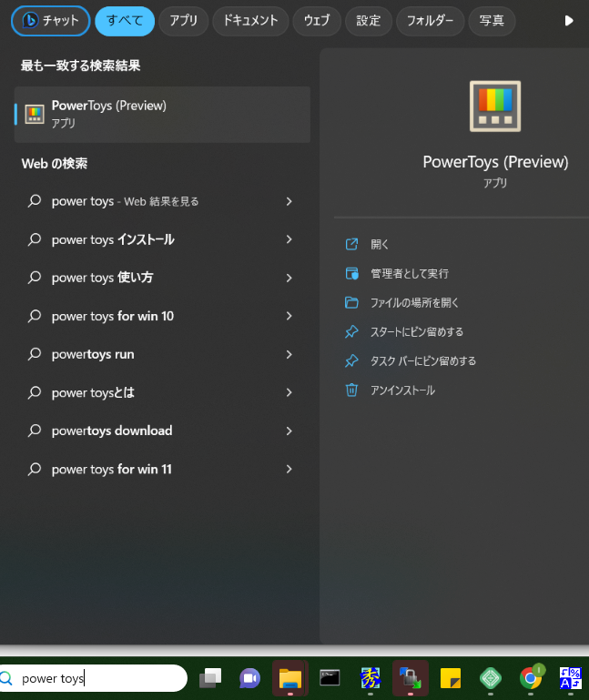The width and height of the screenshot is (589, 700).
Task: Click the taskbar search field containing 'power toys'
Action: pos(94,678)
